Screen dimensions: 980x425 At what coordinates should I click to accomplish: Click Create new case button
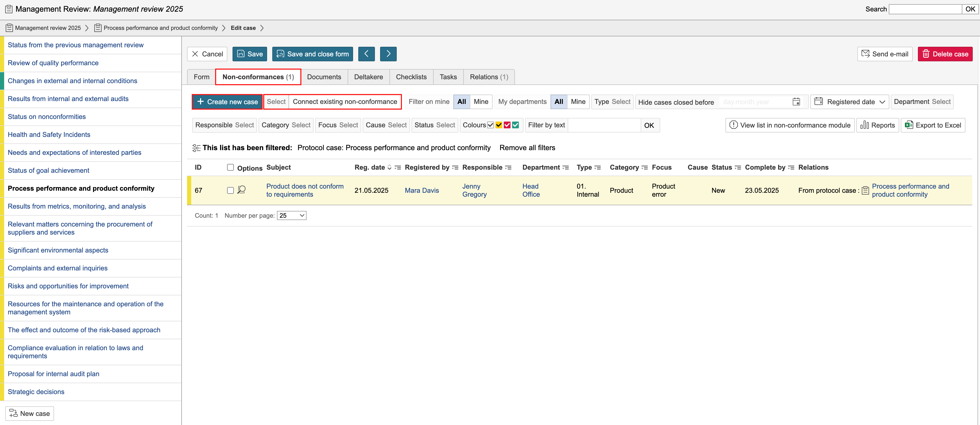[x=227, y=102]
